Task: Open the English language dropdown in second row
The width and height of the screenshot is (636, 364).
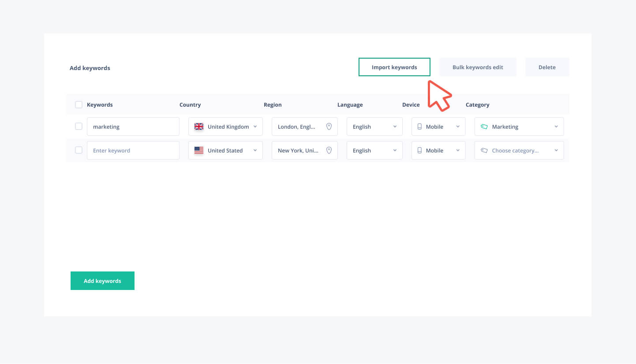Action: tap(374, 150)
